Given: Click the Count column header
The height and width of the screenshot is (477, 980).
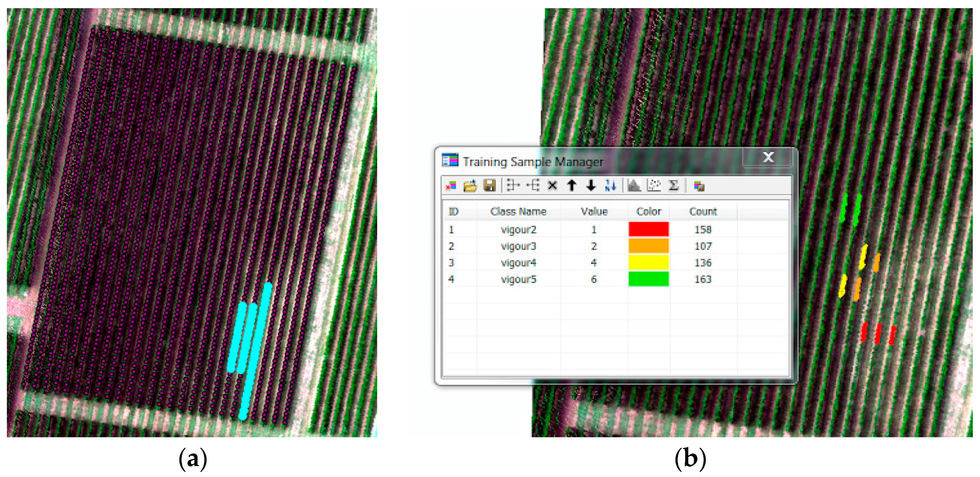Looking at the screenshot, I should coord(703,212).
